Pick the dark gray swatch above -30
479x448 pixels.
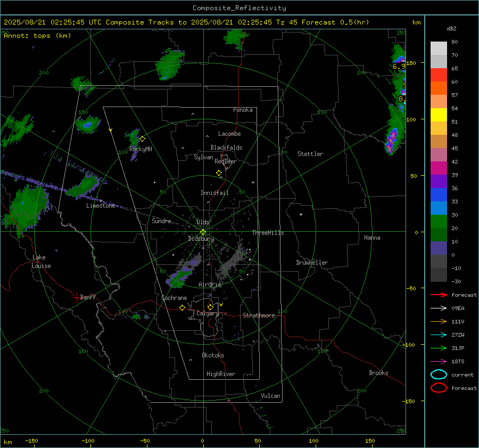point(439,275)
